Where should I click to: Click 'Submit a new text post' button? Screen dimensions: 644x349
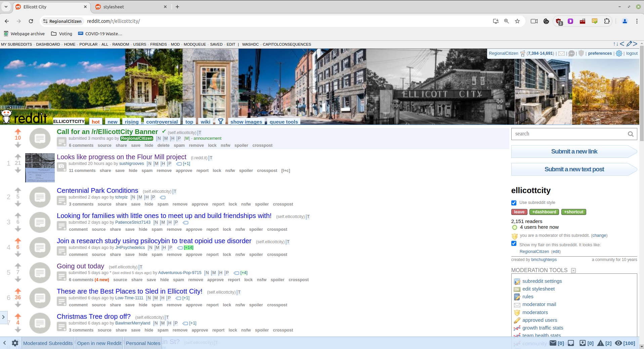pos(574,169)
